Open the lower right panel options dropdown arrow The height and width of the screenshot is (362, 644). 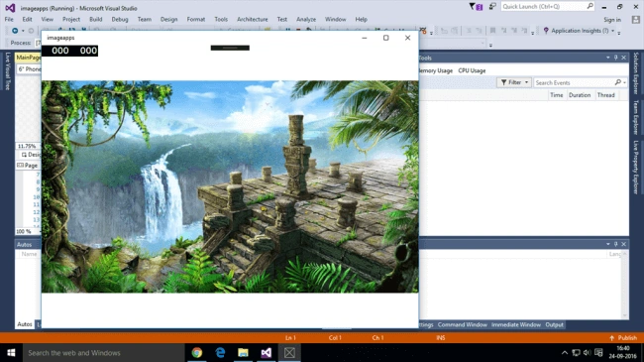[608, 244]
